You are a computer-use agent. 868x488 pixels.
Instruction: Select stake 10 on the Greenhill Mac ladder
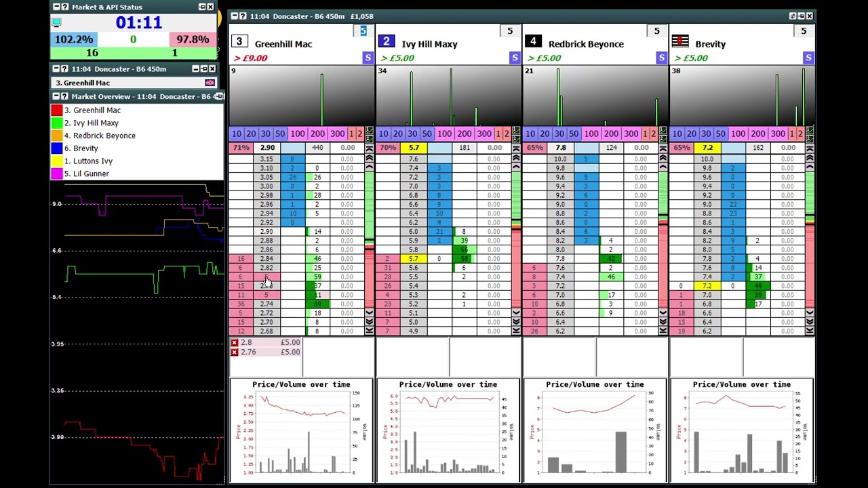(237, 134)
